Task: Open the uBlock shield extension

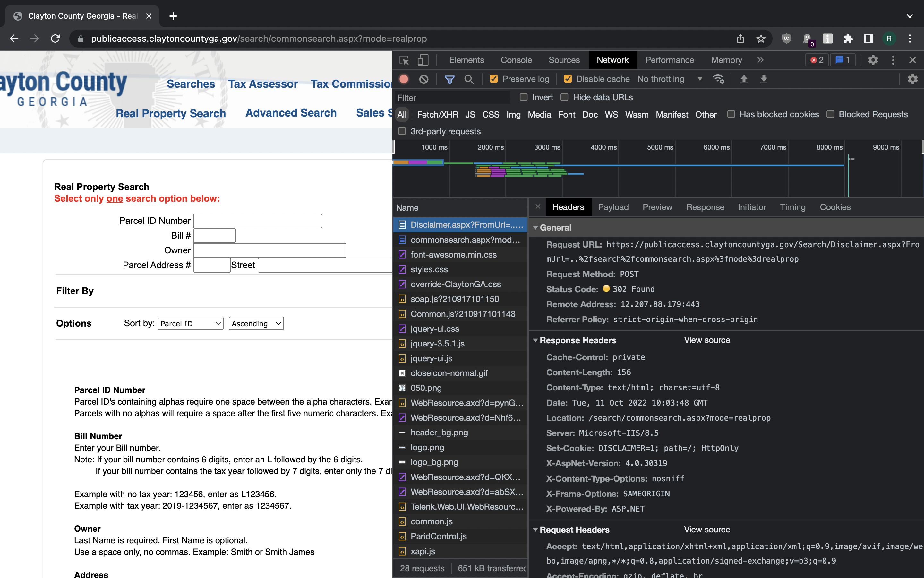Action: (787, 39)
